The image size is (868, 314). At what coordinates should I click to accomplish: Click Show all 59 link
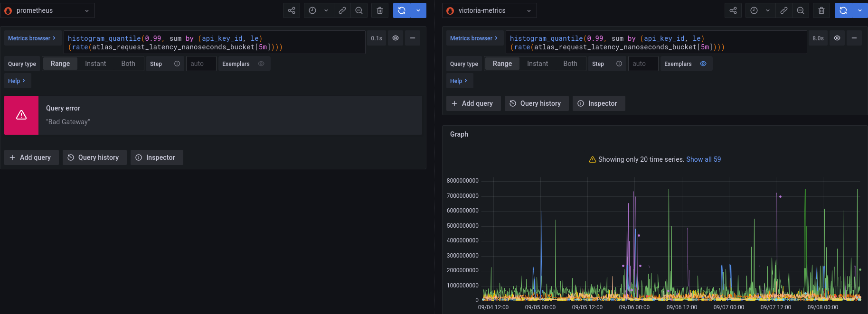(x=703, y=159)
